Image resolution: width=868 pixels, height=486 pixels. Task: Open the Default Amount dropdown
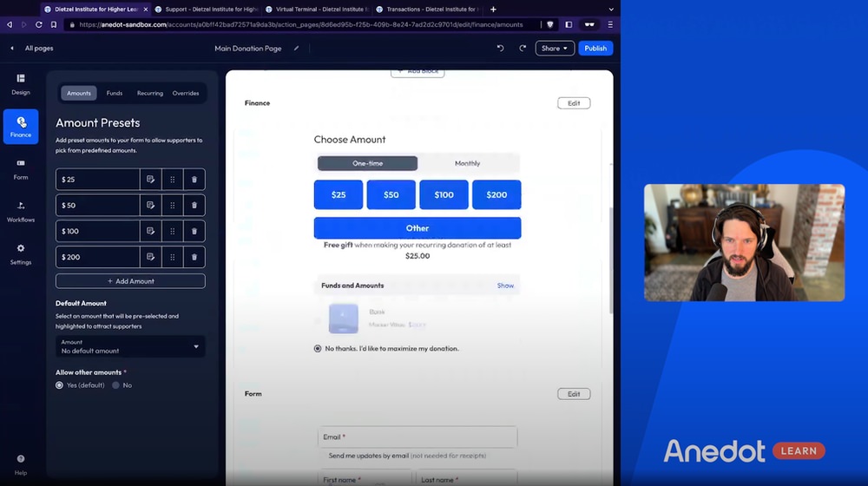pyautogui.click(x=130, y=346)
